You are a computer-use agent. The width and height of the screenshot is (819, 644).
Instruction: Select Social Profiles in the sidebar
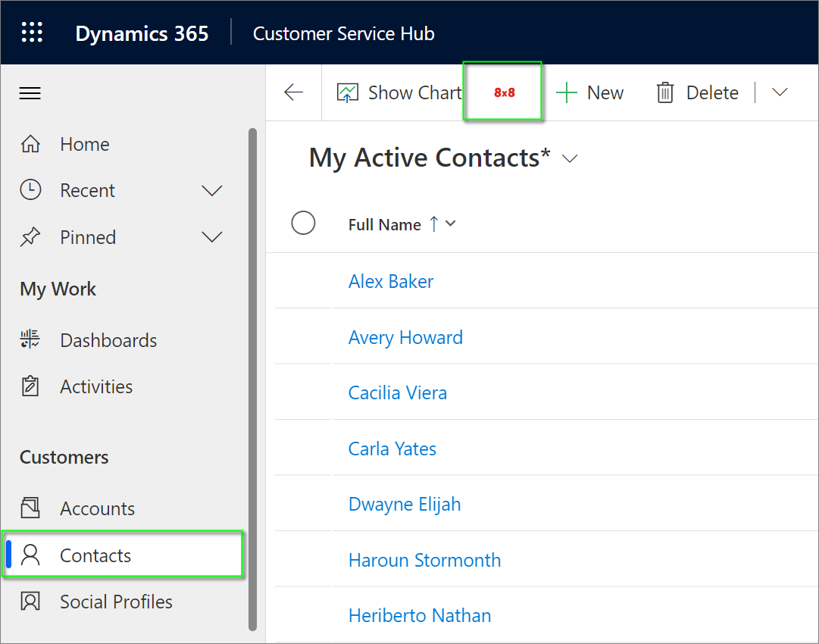click(x=116, y=602)
